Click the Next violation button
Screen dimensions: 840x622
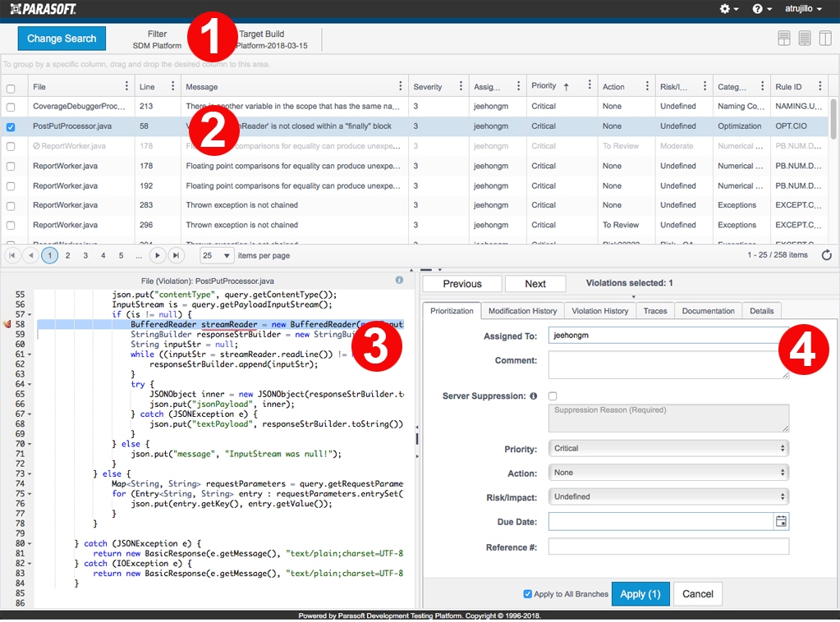click(535, 284)
